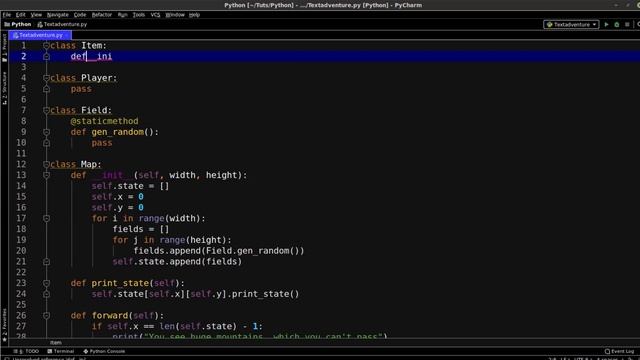Collapse the print_state method fold marker
Screen dimensions: 640x360
point(46,283)
